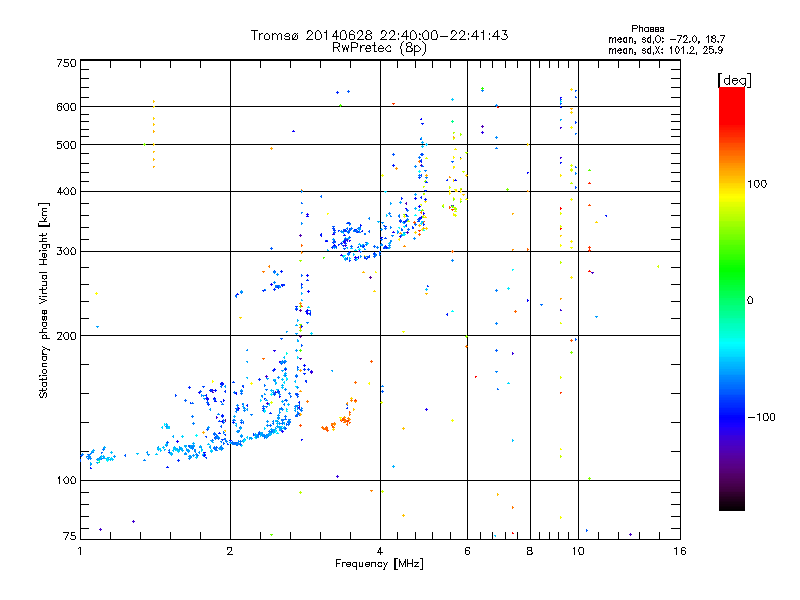Click the x-axis tick label "6"
Image resolution: width=800 pixels, height=600 pixels.
point(467,551)
